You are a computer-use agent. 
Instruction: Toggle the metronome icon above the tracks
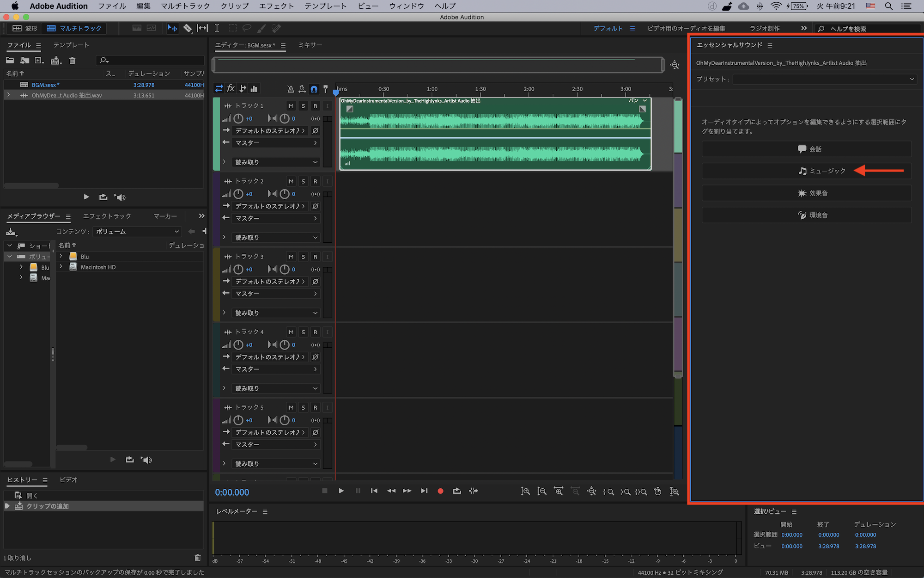pyautogui.click(x=291, y=89)
